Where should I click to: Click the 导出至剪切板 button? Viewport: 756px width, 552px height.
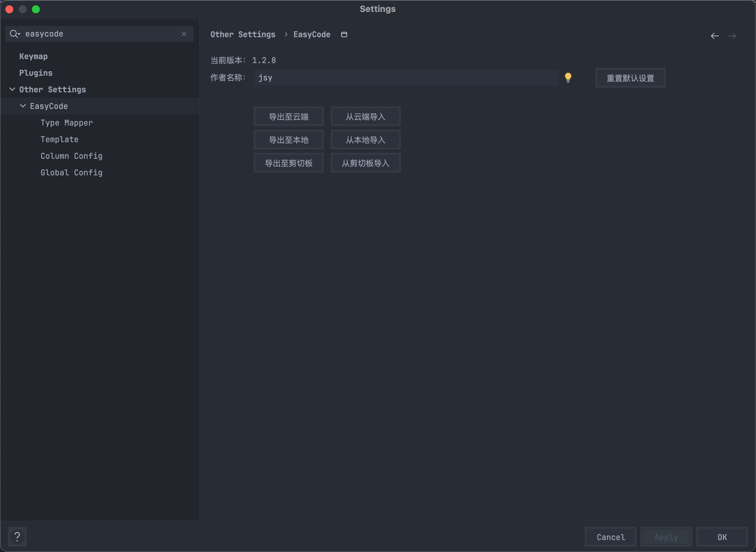coord(288,163)
